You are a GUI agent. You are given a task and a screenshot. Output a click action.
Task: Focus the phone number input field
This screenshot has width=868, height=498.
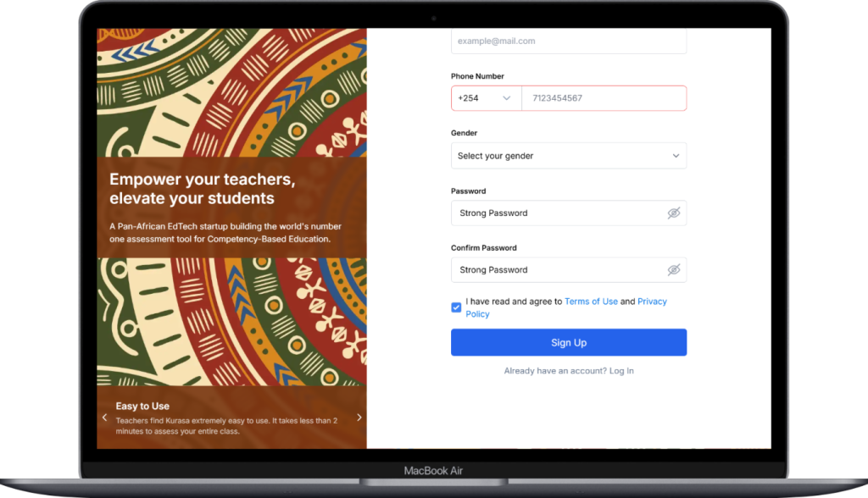604,98
